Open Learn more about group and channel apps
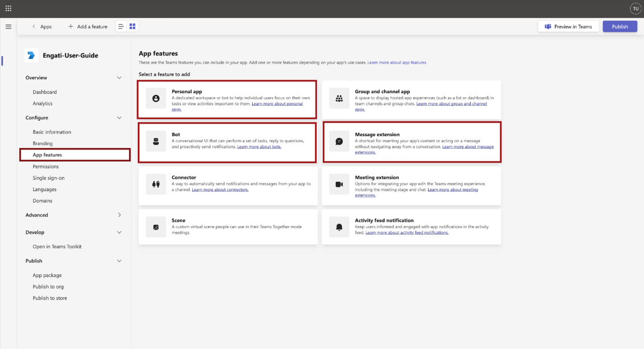This screenshot has width=644, height=349. point(452,104)
